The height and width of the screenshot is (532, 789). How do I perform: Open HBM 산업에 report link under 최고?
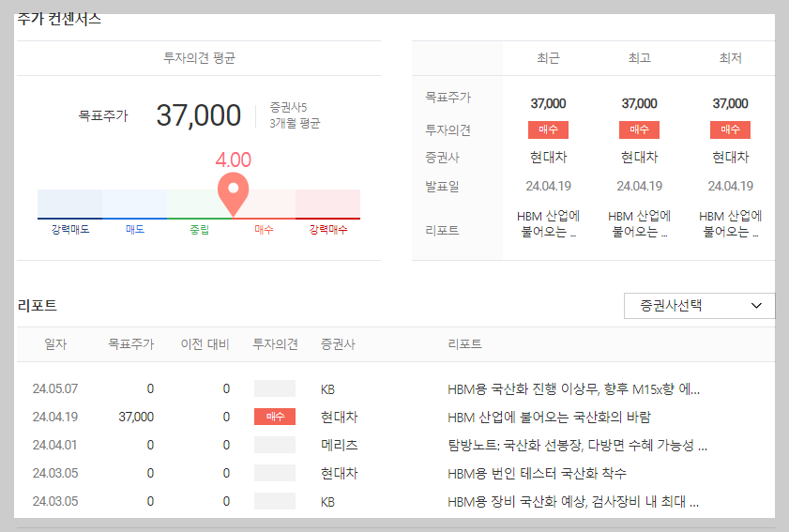point(639,224)
